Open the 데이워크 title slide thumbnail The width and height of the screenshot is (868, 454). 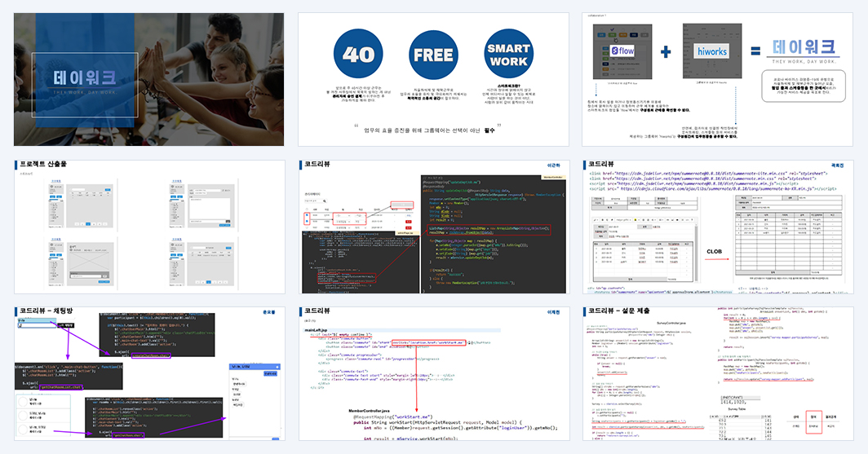149,80
